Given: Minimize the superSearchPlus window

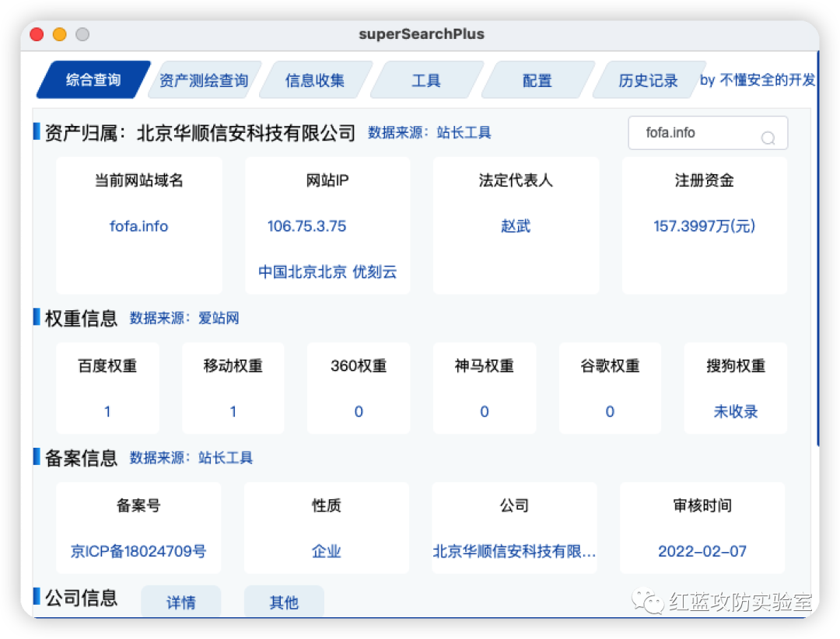Looking at the screenshot, I should (59, 34).
